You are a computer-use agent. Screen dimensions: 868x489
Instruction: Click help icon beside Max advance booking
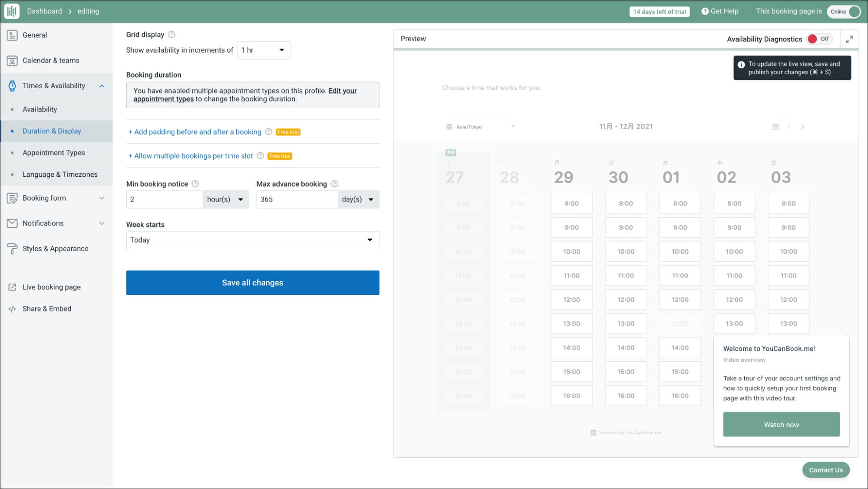334,184
